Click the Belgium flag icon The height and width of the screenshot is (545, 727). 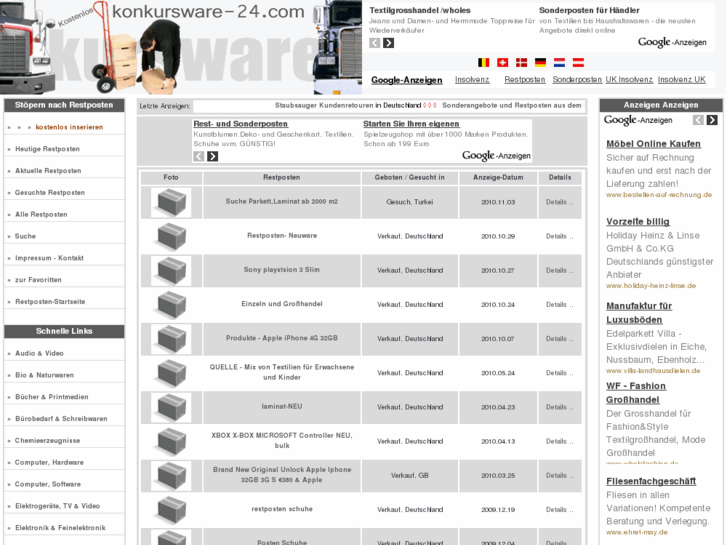click(484, 62)
